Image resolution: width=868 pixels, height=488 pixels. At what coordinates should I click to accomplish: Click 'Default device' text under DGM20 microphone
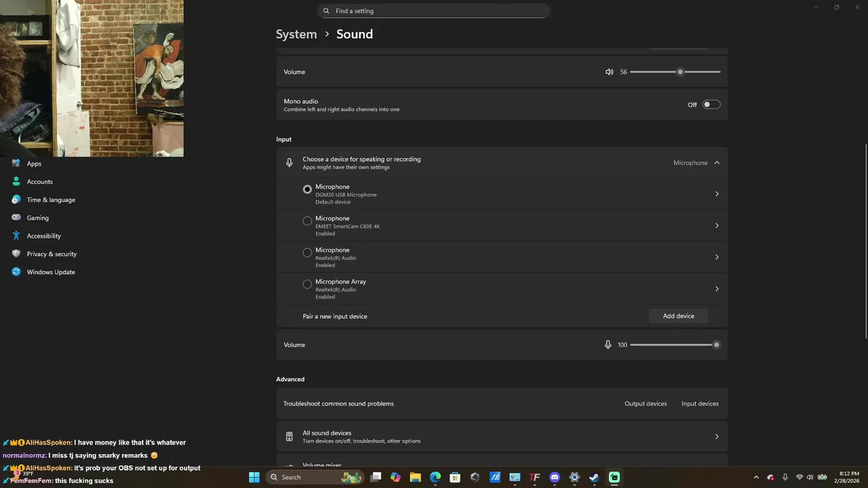(333, 202)
